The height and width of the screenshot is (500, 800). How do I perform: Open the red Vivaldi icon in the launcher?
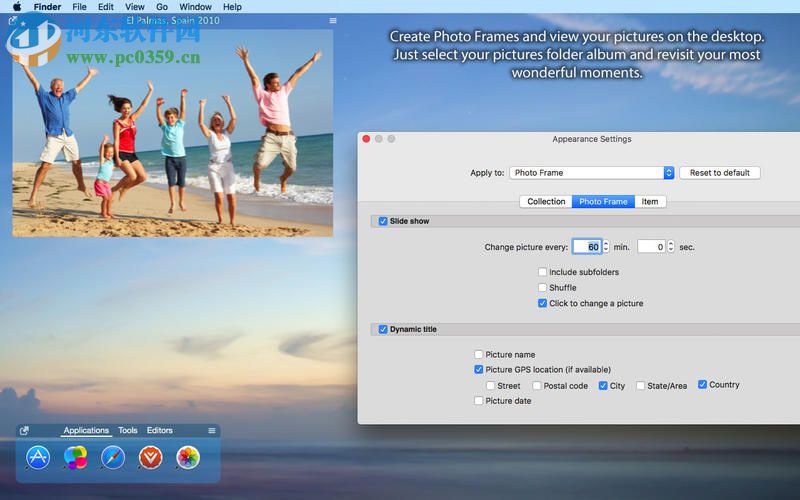(x=151, y=457)
